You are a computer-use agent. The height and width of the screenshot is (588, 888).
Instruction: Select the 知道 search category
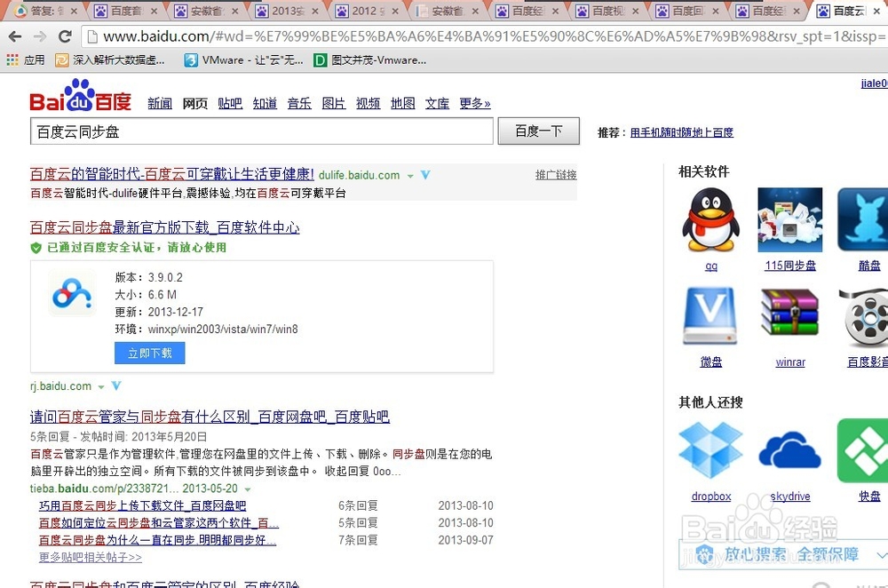(x=265, y=103)
